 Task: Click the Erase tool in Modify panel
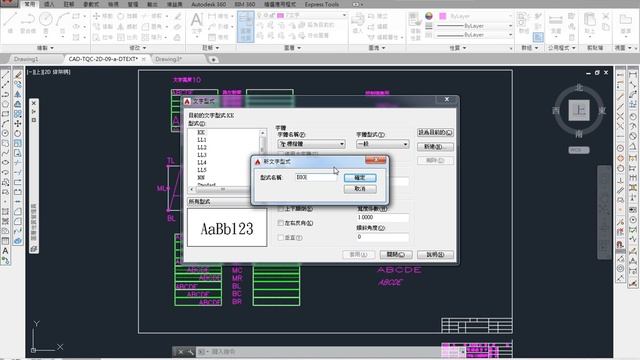178,16
